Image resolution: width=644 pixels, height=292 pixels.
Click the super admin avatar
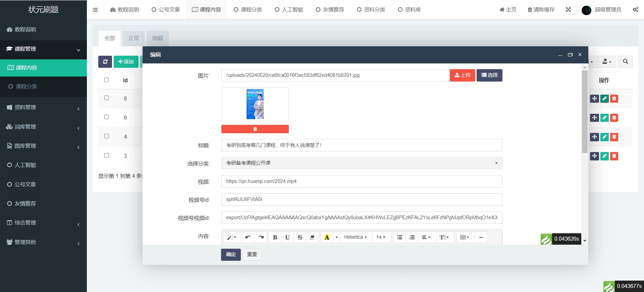[x=586, y=10]
